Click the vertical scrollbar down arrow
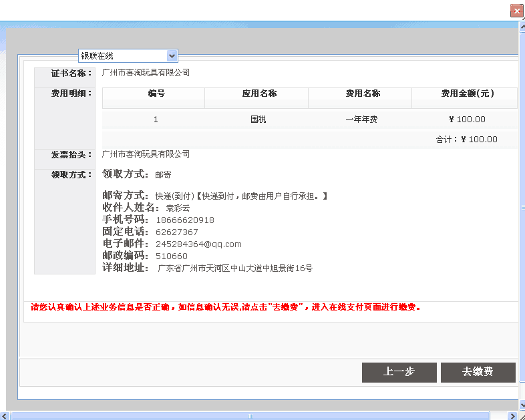The height and width of the screenshot is (420, 525). click(x=521, y=405)
